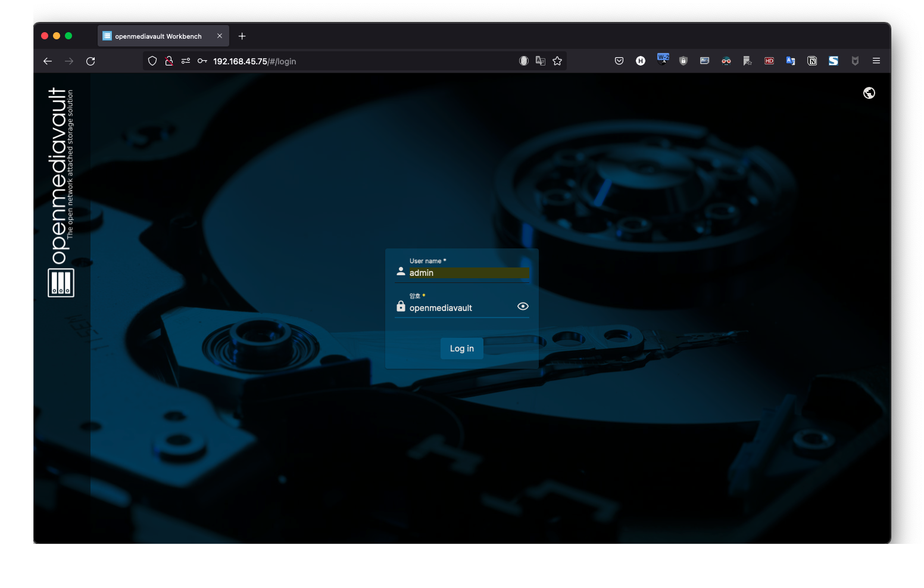The height and width of the screenshot is (588, 924).
Task: Click the gray fox-mask extension icon
Action: tap(855, 61)
